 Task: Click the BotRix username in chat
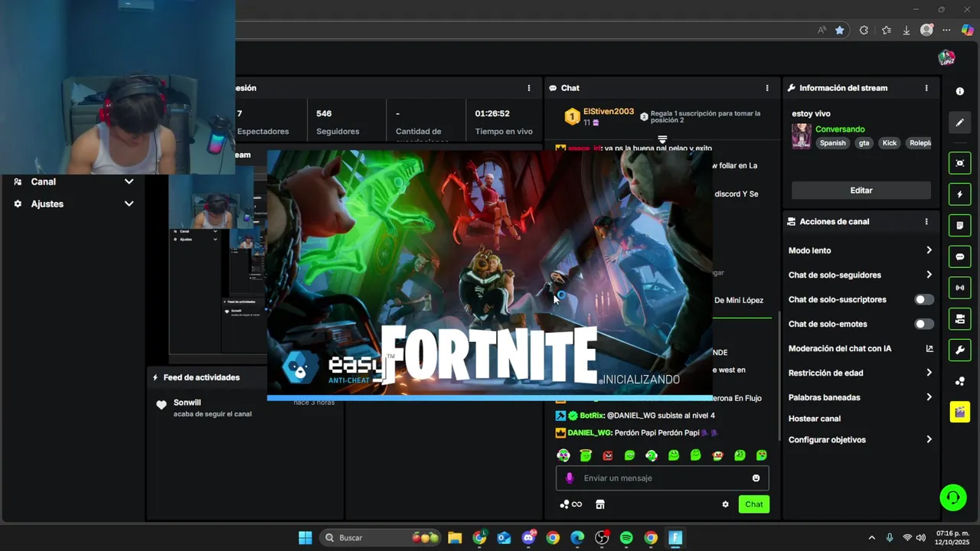click(592, 416)
